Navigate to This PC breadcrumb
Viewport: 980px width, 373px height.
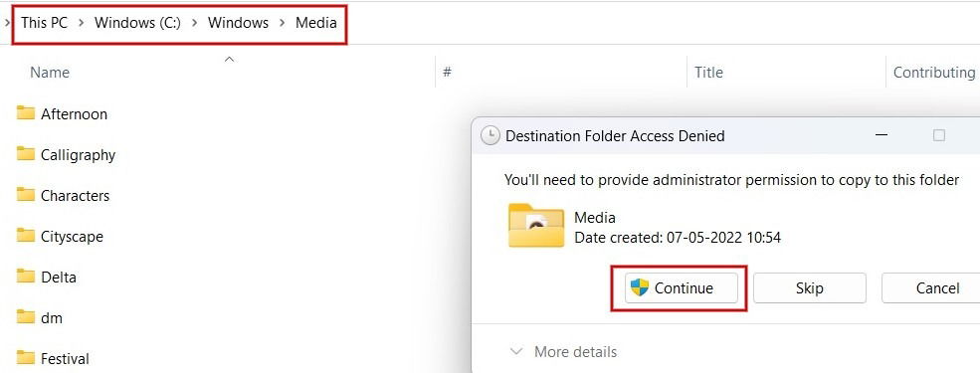(44, 23)
